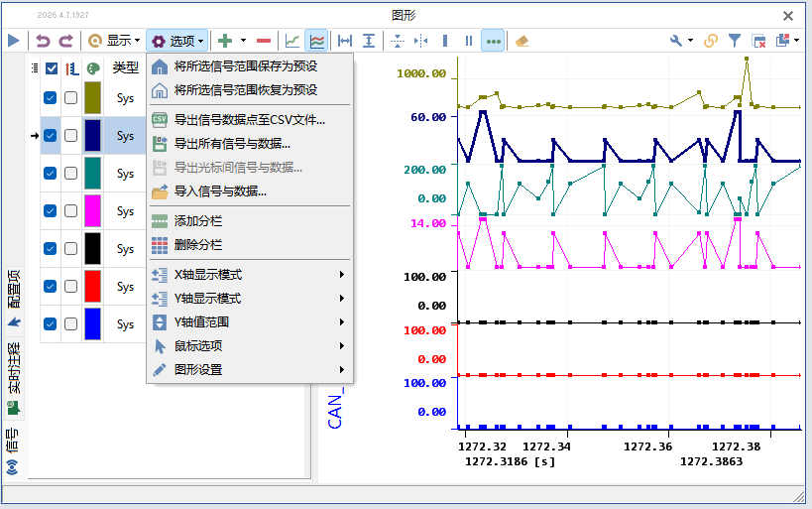Click the palette color column header icon
Image resolution: width=812 pixels, height=509 pixels.
tap(93, 68)
